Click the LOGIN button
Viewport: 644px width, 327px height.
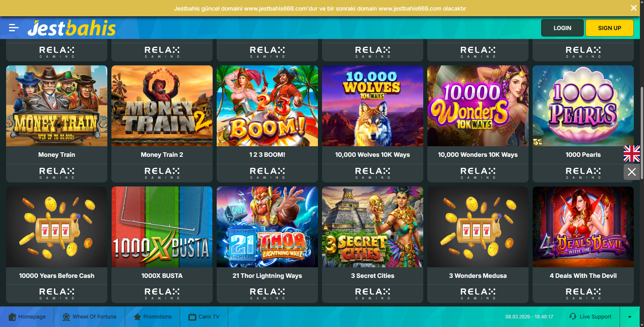[562, 28]
